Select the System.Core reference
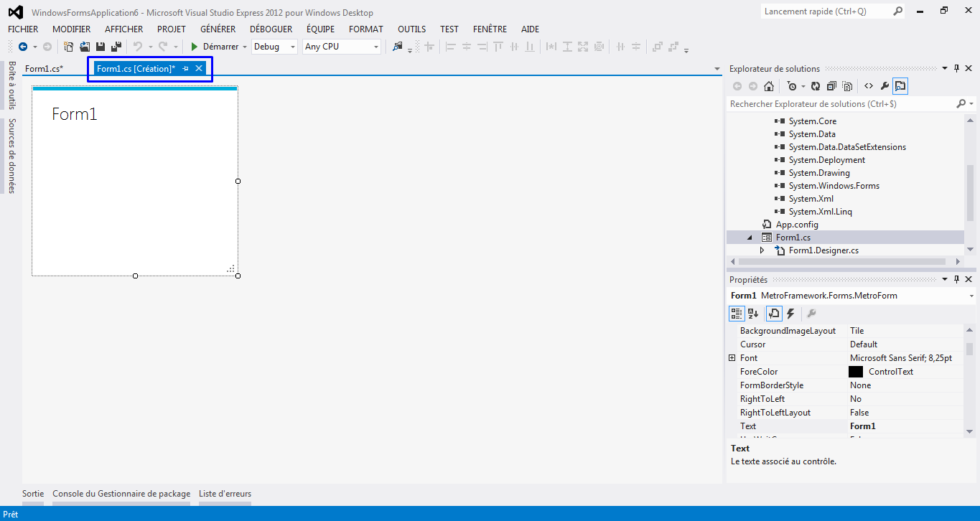 click(813, 121)
